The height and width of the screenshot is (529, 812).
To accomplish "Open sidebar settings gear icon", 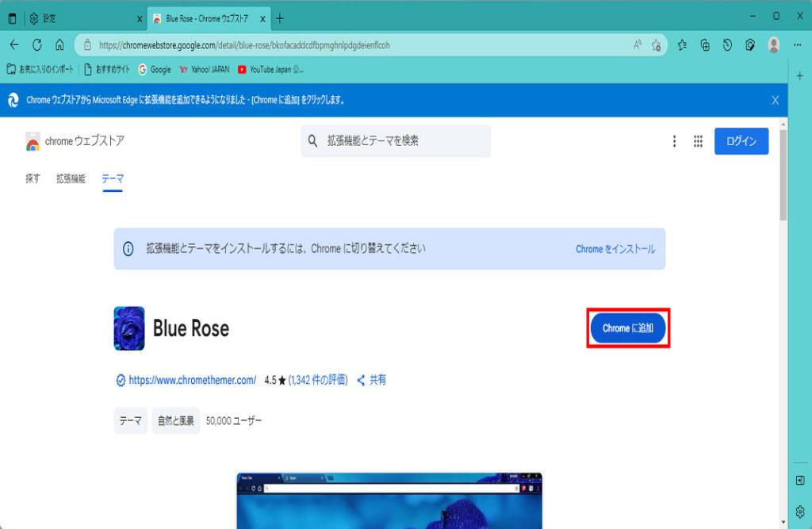I will pyautogui.click(x=800, y=510).
